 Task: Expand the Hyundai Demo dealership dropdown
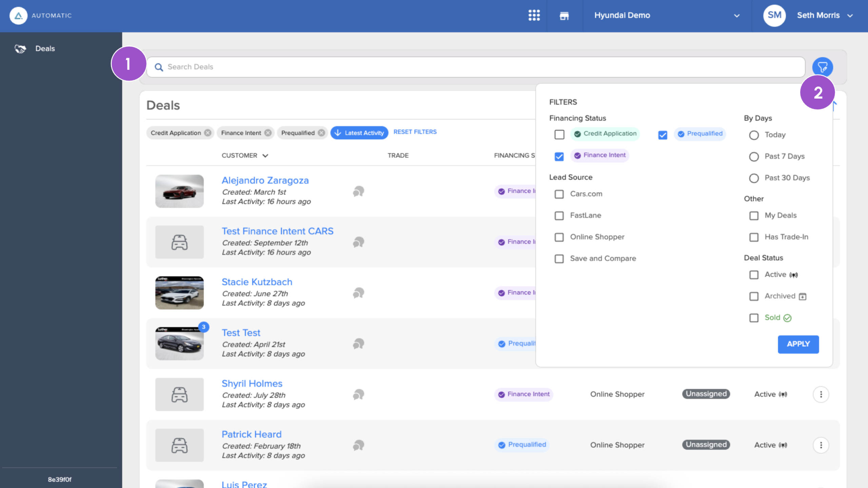[x=667, y=16]
